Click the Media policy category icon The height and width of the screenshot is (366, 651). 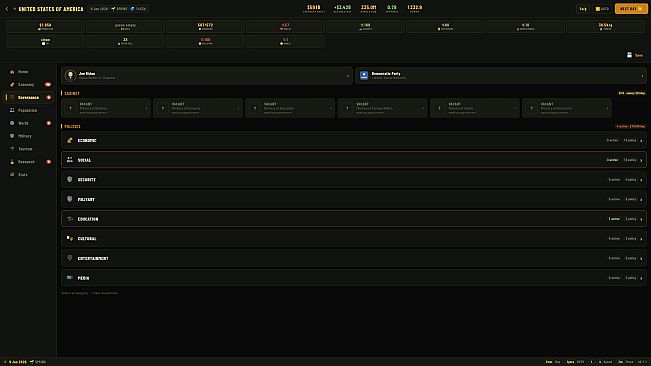[x=70, y=278]
